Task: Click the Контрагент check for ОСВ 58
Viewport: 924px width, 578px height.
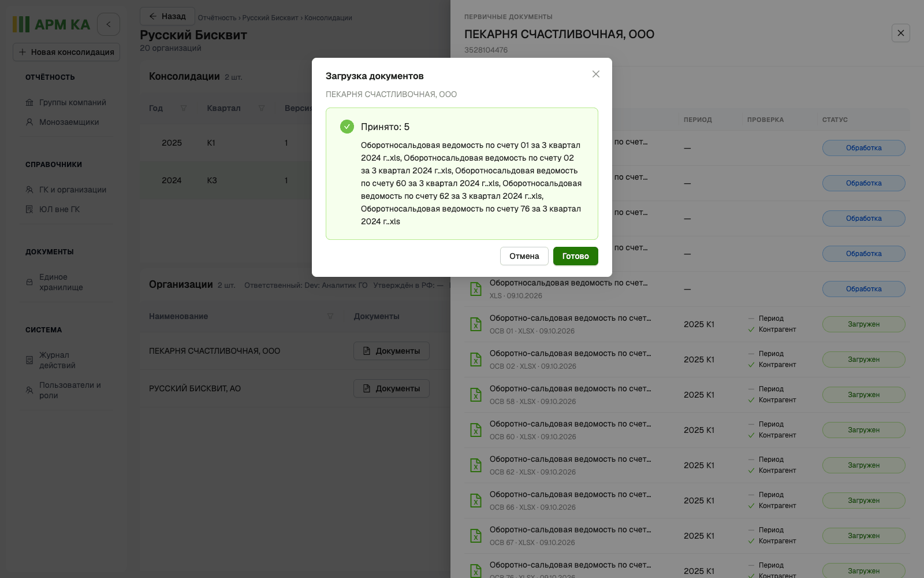Action: tap(772, 400)
